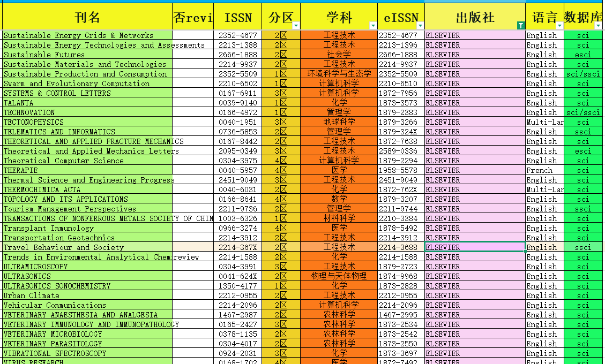605x364 pixels.
Task: Select the TECTONOPHYSICS journal name cell
Action: pyautogui.click(x=87, y=122)
